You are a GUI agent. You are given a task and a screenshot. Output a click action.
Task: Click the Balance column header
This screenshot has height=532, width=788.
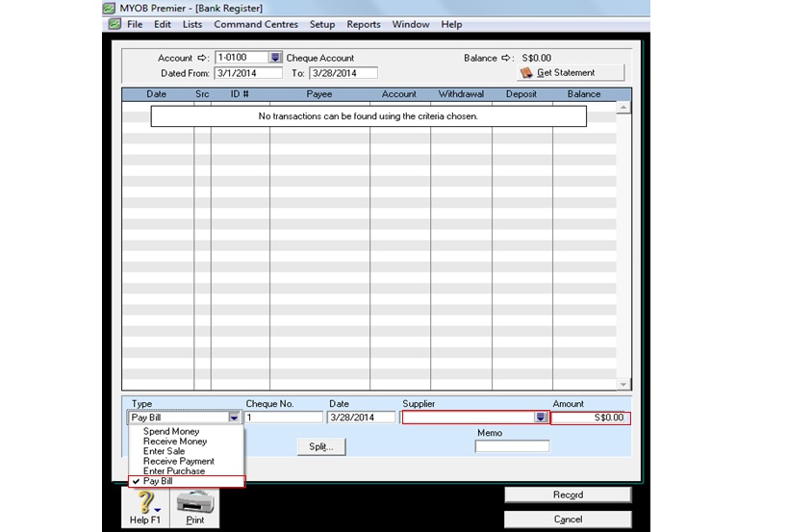point(584,94)
